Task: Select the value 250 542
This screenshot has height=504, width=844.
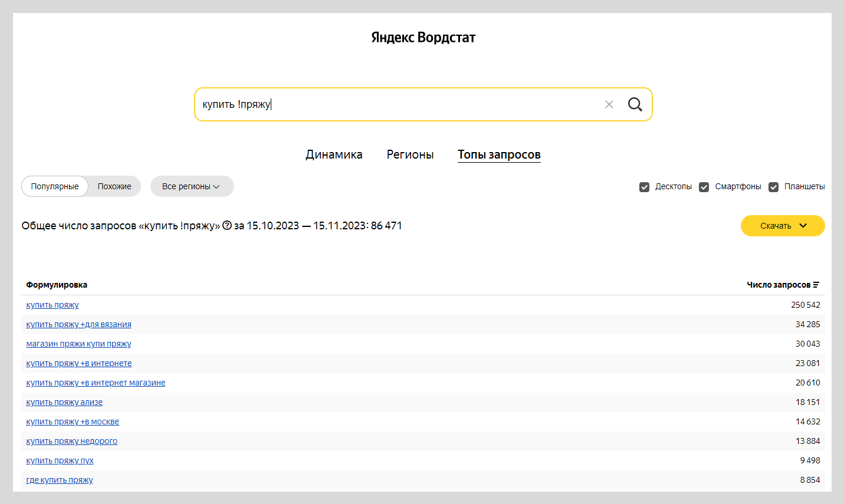Action: pos(806,305)
